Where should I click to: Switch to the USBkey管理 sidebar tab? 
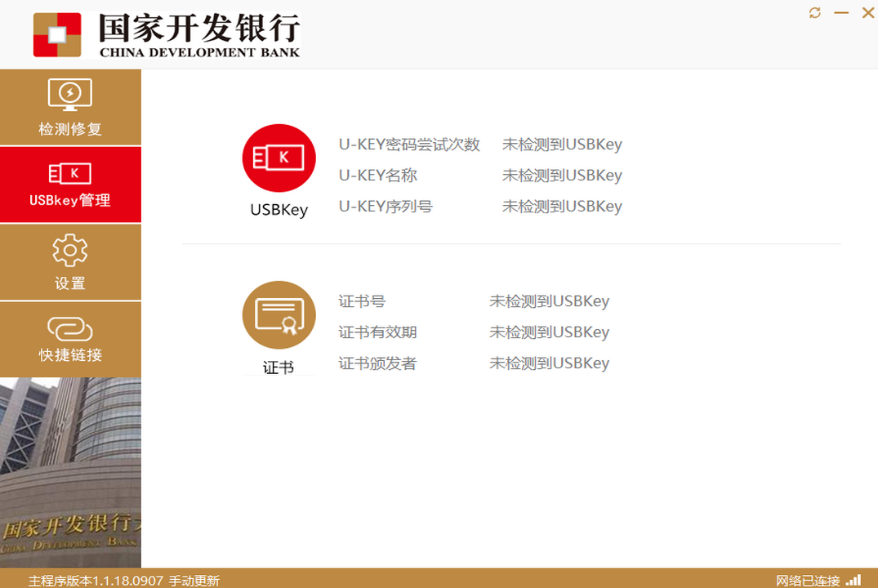(70, 185)
